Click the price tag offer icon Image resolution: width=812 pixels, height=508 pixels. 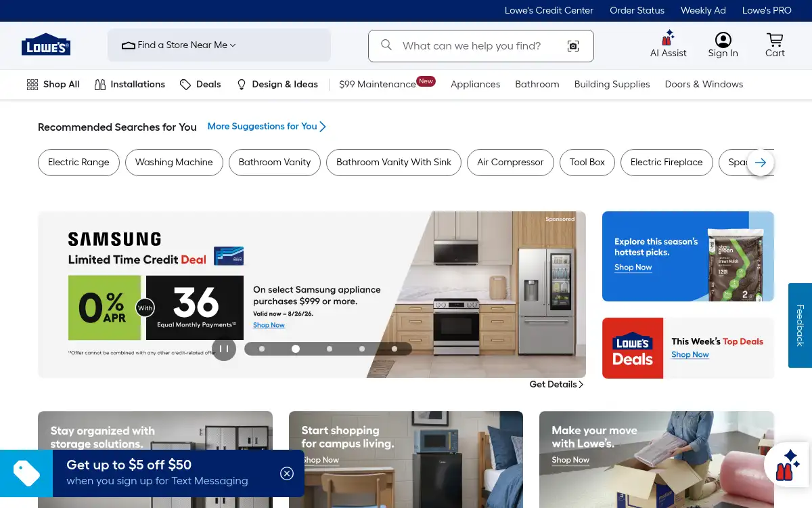click(26, 473)
